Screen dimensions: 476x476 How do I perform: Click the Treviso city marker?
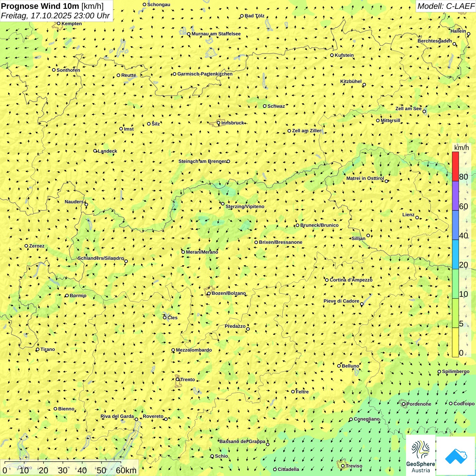point(343,466)
